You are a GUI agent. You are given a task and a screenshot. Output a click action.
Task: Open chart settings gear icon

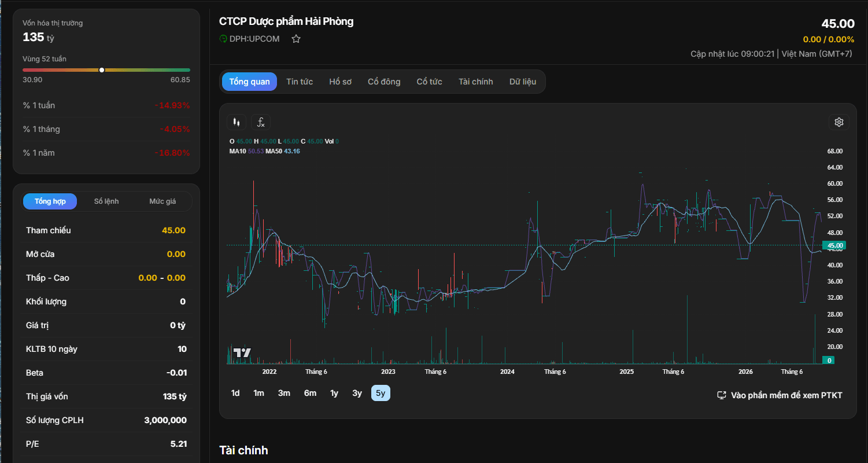pos(839,122)
